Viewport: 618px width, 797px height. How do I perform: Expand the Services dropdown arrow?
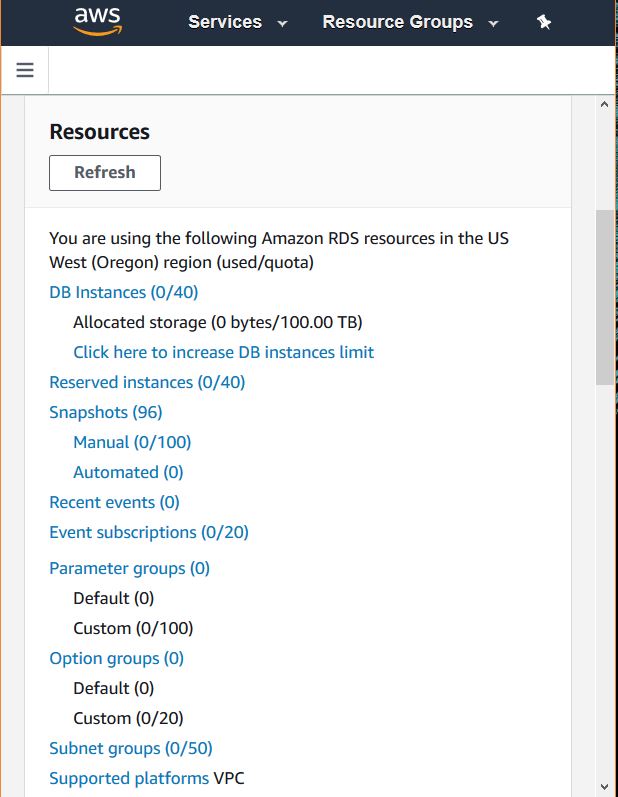[283, 23]
